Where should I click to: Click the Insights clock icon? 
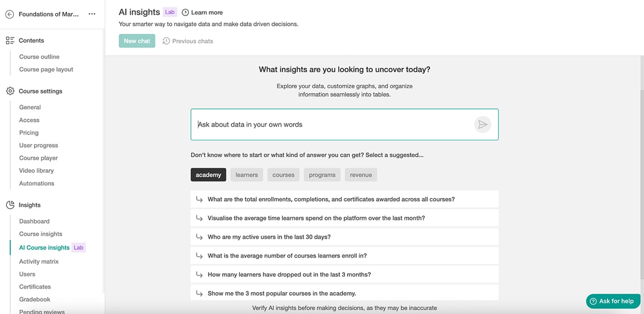click(10, 205)
